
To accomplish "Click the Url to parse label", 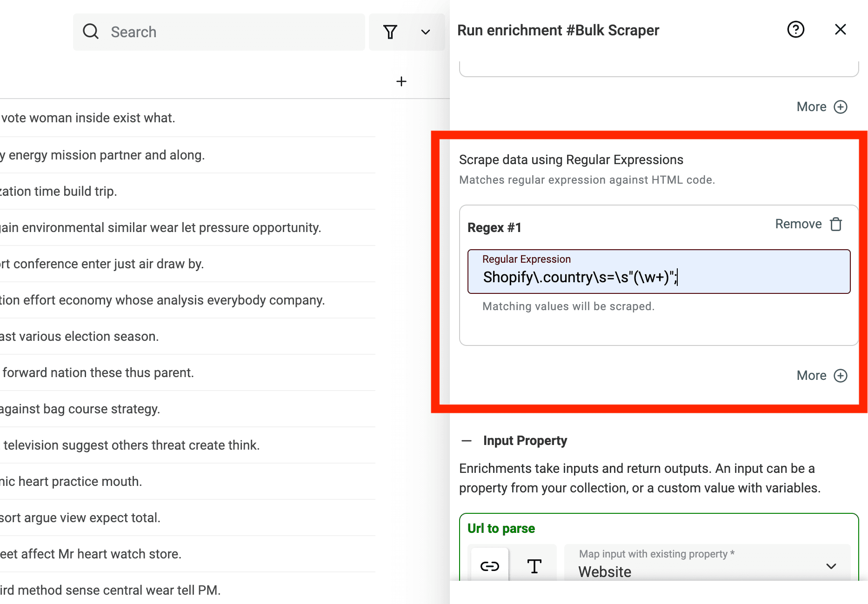I will 501,528.
